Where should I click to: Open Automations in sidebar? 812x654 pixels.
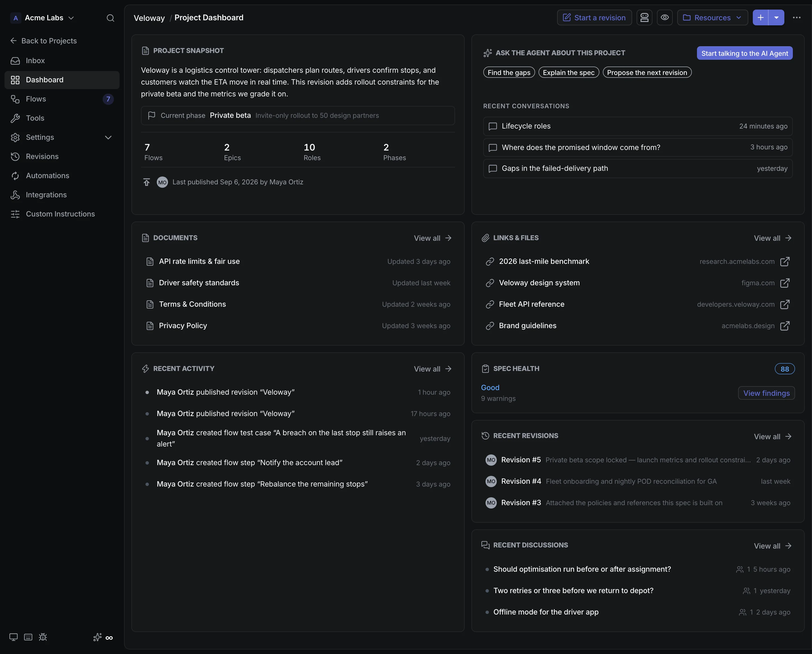click(62, 176)
